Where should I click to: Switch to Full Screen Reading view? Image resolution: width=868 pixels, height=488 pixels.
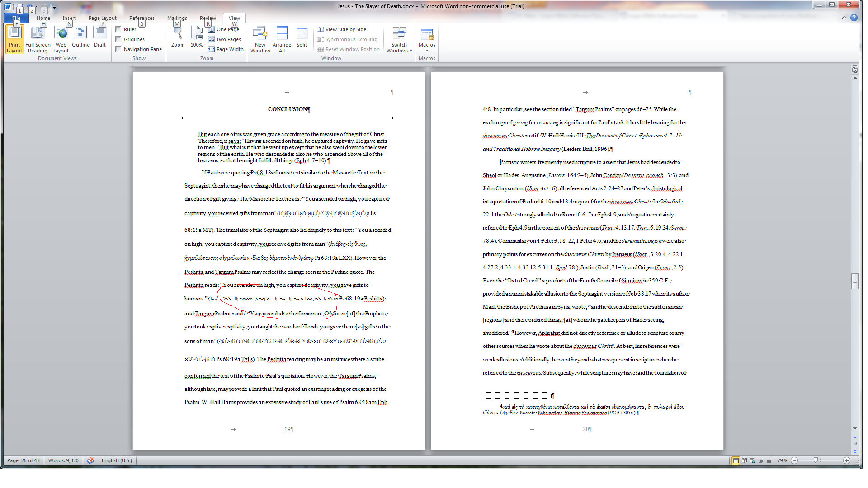tap(38, 39)
